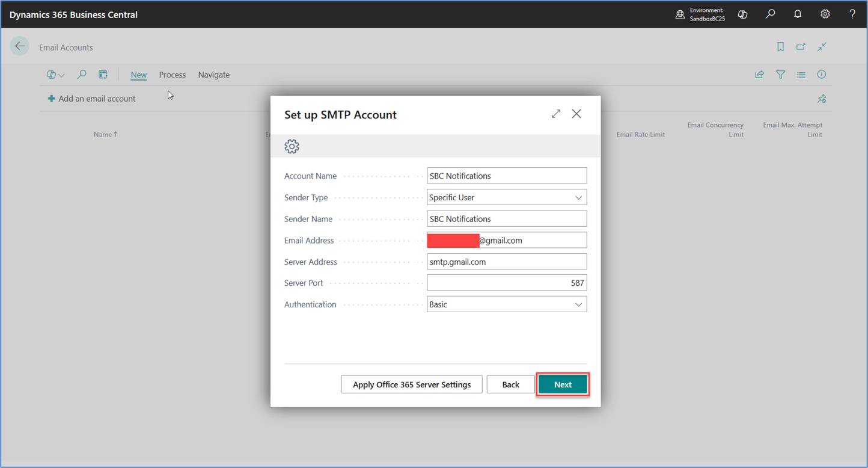Edit the Email Address field
The width and height of the screenshot is (868, 468).
pos(507,240)
